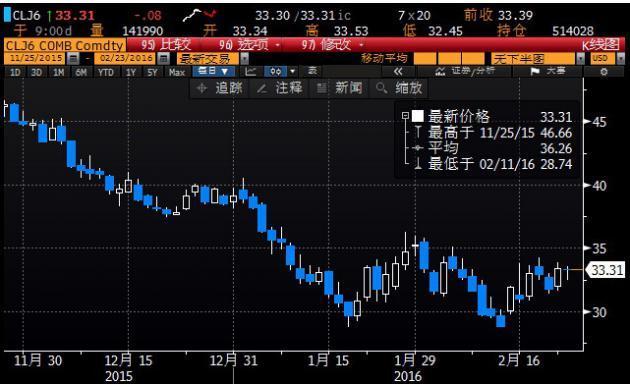
Task: Click the CLJ6 COMB Comdty security field
Action: [64, 45]
